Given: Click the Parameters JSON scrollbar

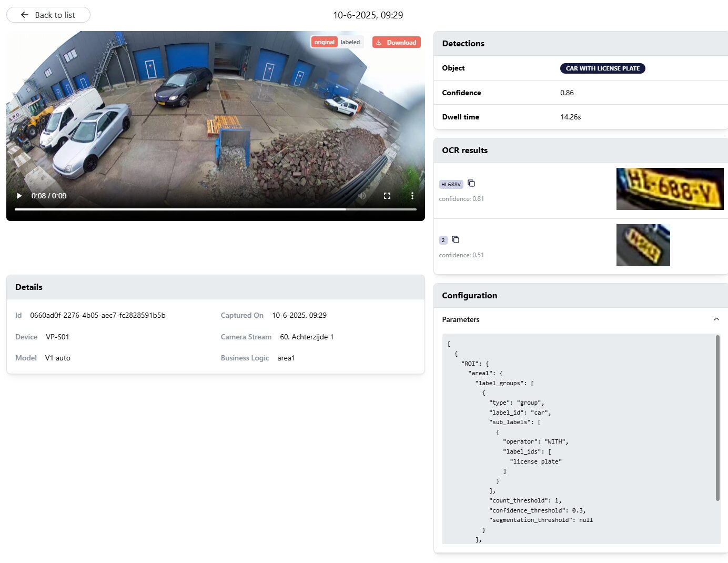Looking at the screenshot, I should 717,418.
